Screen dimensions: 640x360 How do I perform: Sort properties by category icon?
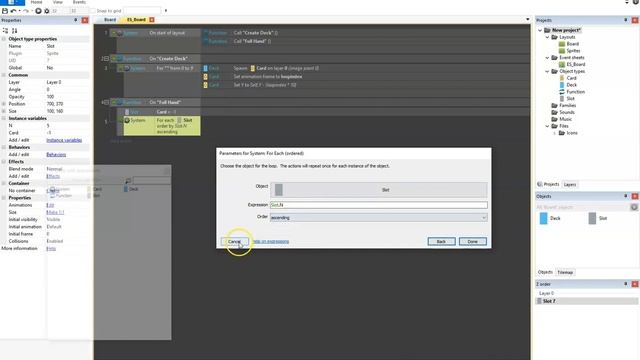pyautogui.click(x=5, y=31)
